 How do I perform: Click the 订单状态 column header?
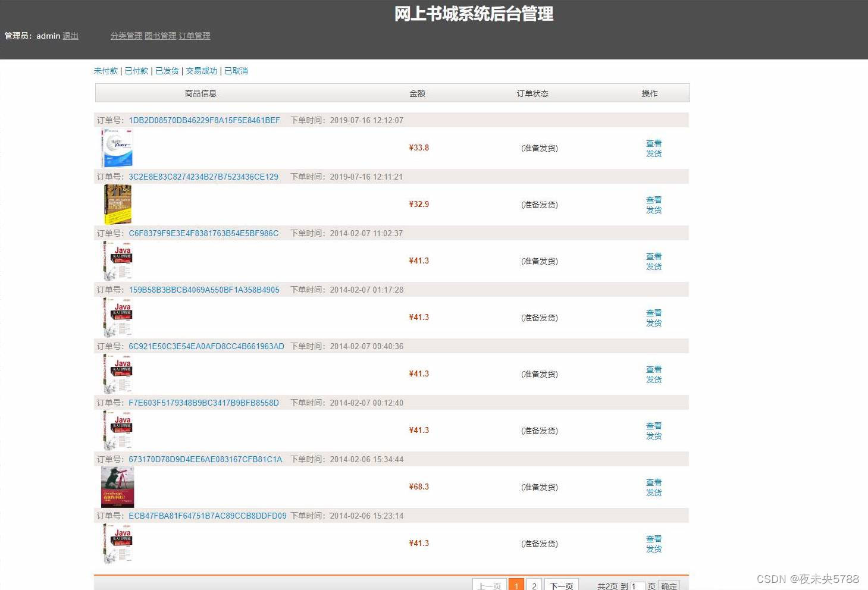pyautogui.click(x=532, y=93)
